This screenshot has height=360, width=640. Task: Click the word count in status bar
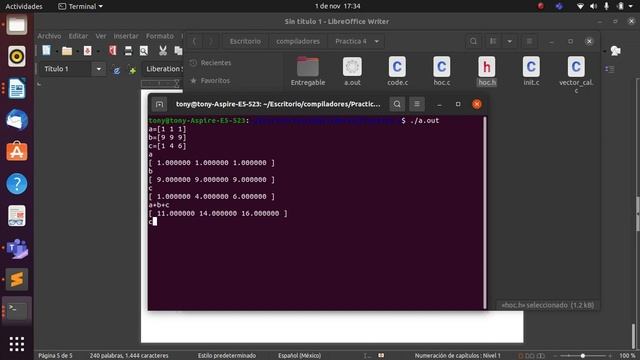[x=129, y=356]
